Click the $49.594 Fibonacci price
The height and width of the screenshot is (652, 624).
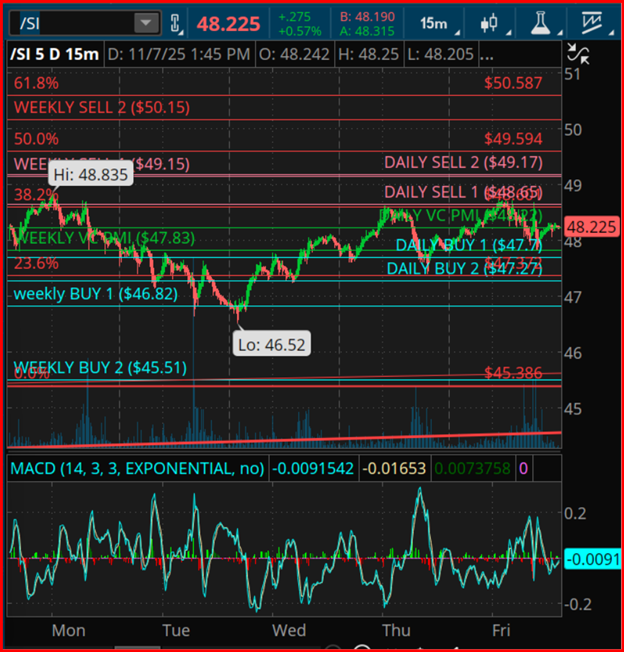(x=513, y=139)
